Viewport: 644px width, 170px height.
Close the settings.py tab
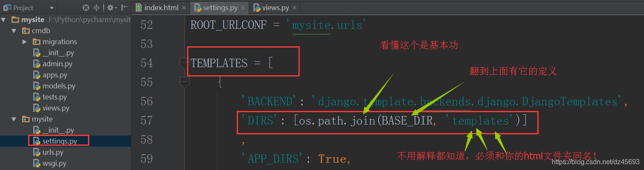(x=244, y=8)
